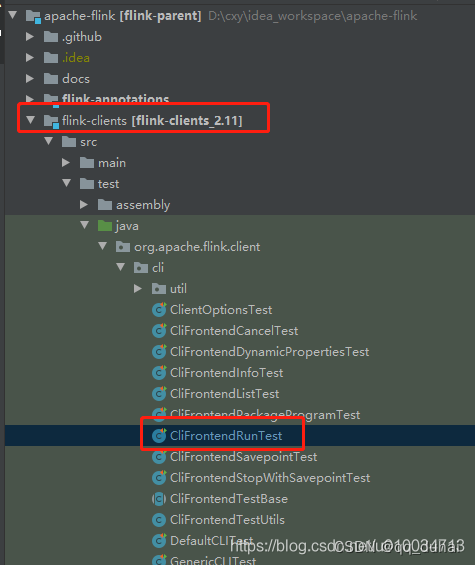
Task: Open the CliFrontendStopWithSavepointTest file
Action: click(270, 477)
